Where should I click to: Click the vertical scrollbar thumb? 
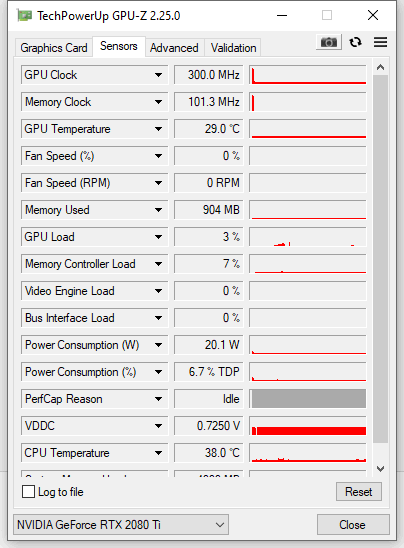coord(381,259)
